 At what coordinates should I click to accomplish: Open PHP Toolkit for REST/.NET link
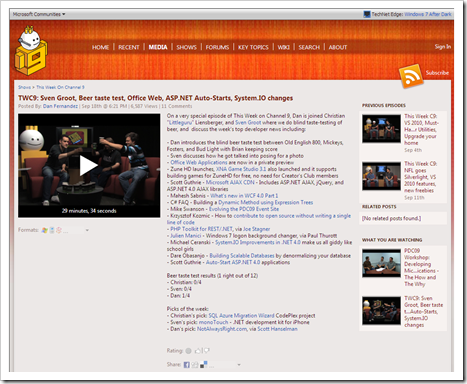point(201,229)
